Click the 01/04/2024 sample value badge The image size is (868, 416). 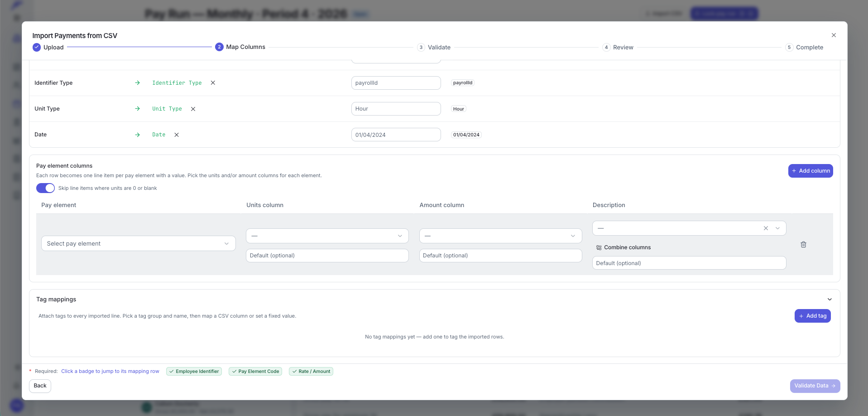click(466, 135)
